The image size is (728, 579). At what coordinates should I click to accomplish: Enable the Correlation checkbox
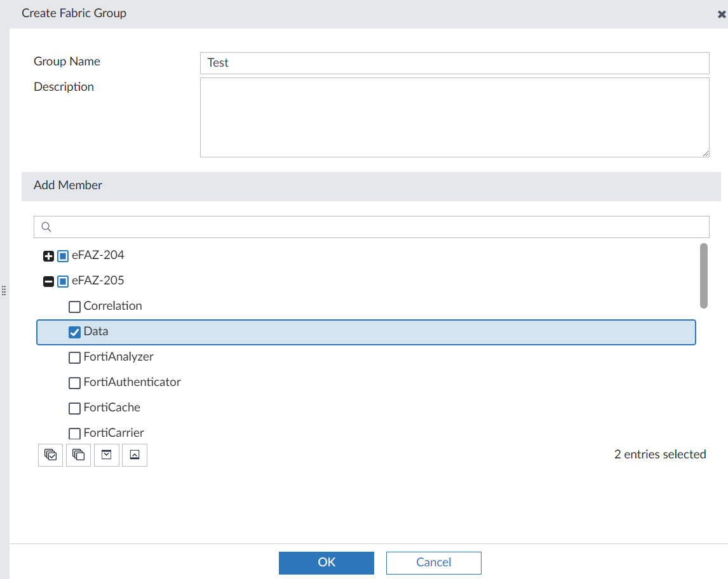74,306
